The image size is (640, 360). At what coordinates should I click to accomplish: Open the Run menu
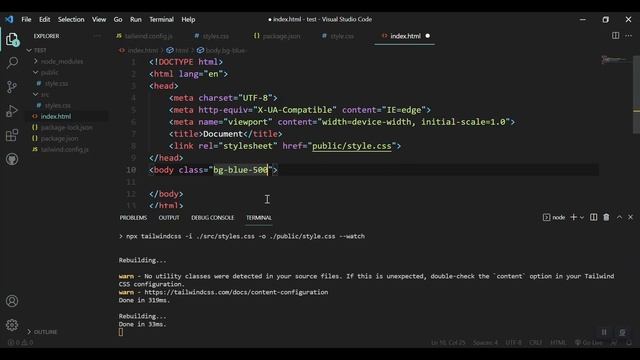click(x=136, y=19)
